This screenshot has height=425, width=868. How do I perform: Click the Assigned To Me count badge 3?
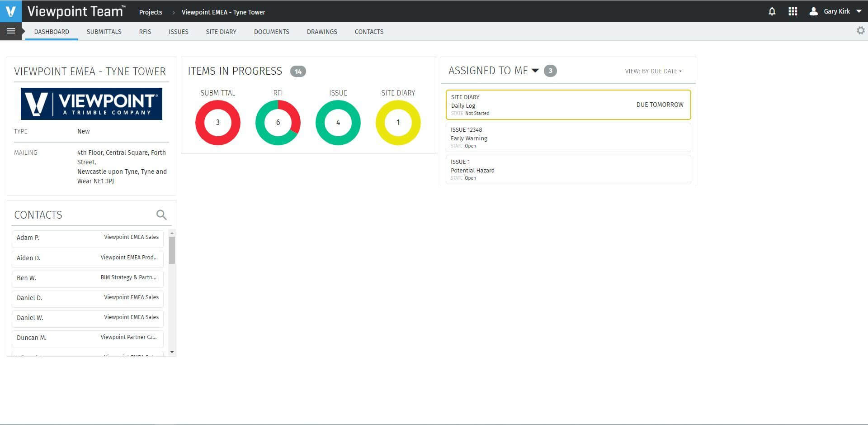550,71
